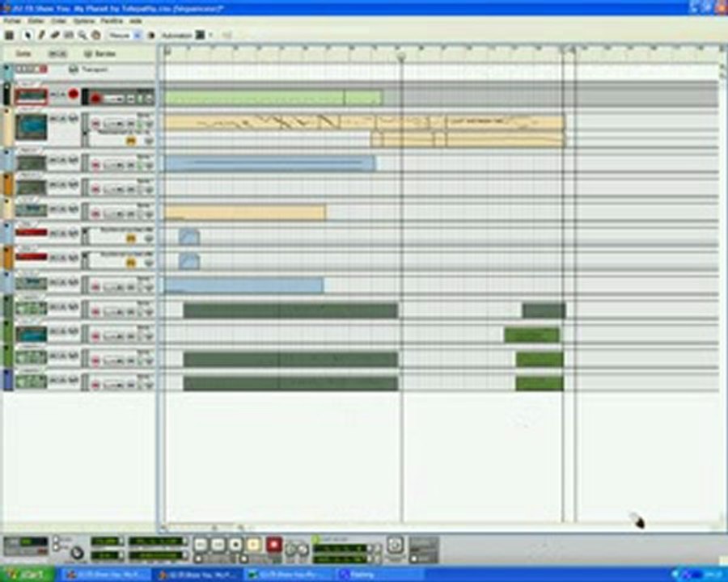This screenshot has height=582, width=728.
Task: Select the Hand scroll tool
Action: click(96, 36)
